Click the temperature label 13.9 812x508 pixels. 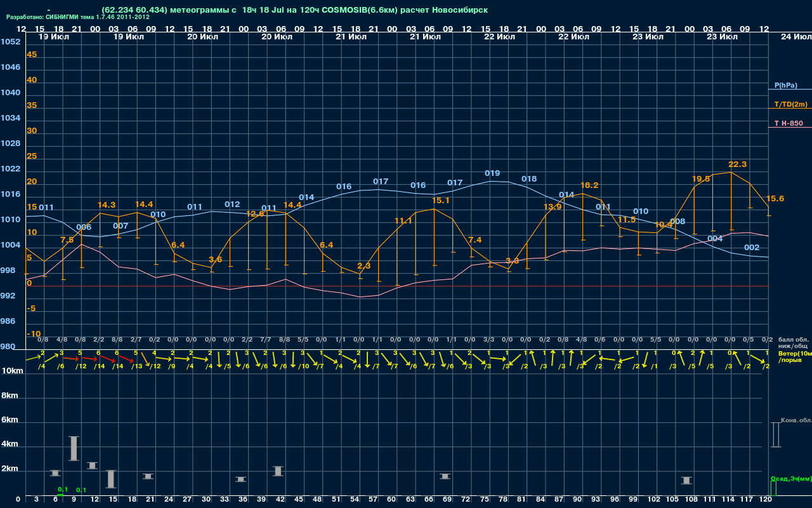click(553, 207)
